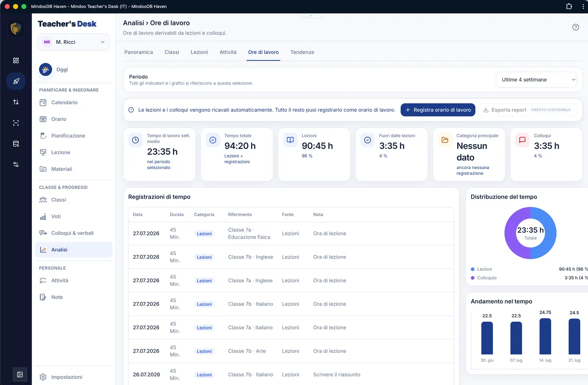588x385 pixels.
Task: Open the Ultime 4 settimane period dropdown
Action: [x=536, y=80]
